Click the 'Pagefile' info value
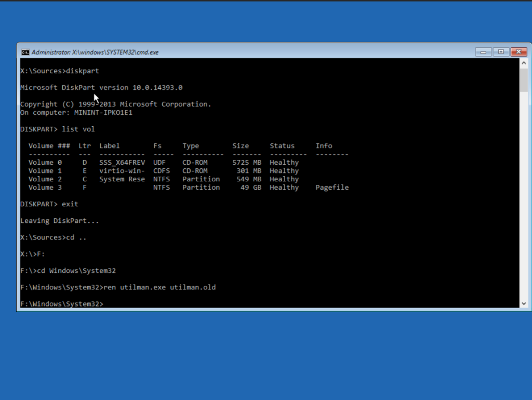532x400 pixels. click(332, 188)
